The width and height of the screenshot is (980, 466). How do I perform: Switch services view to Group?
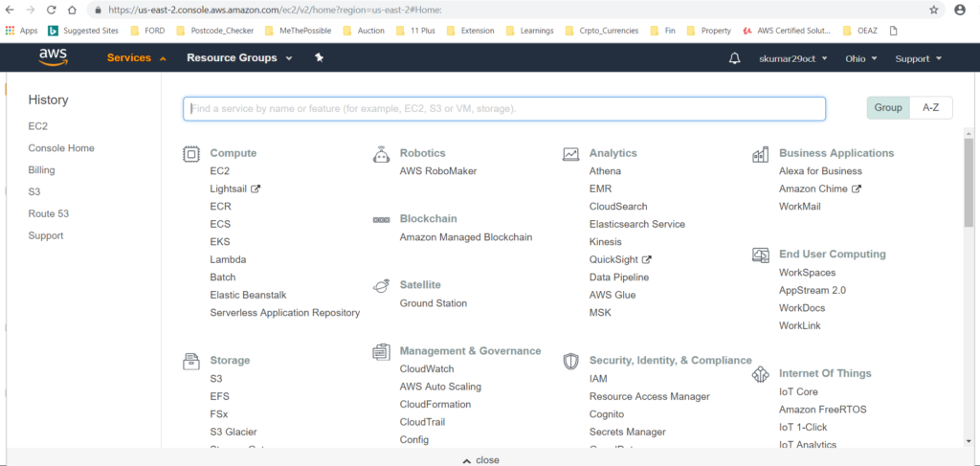tap(888, 107)
